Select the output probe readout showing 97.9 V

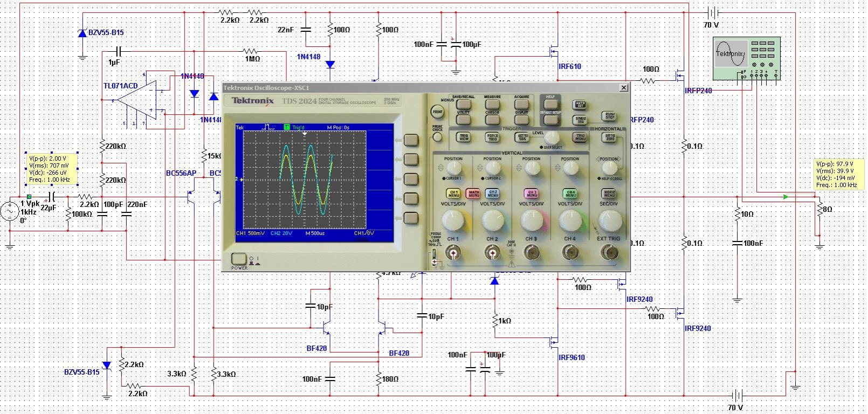(x=838, y=174)
